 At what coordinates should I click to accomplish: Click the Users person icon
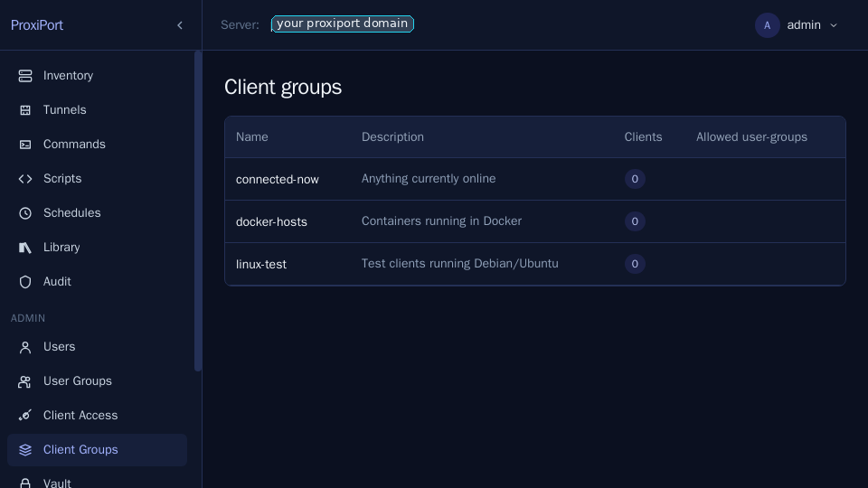pyautogui.click(x=25, y=347)
